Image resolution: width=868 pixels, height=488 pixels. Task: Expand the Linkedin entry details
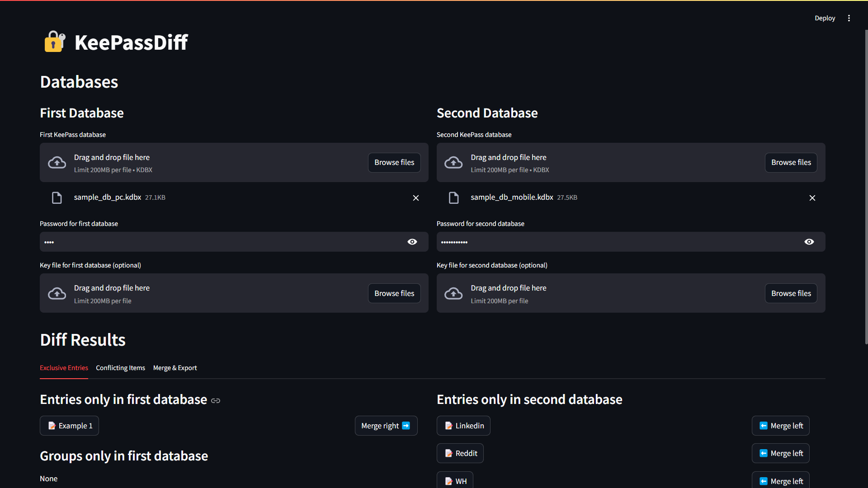[x=463, y=426]
